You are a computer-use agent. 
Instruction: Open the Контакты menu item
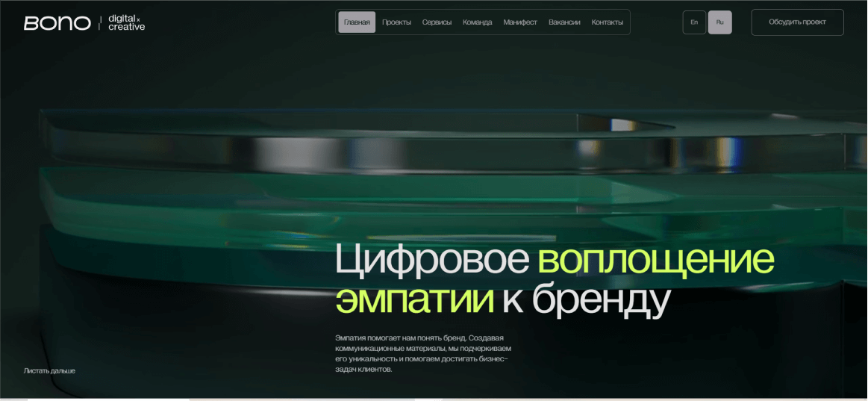(607, 22)
